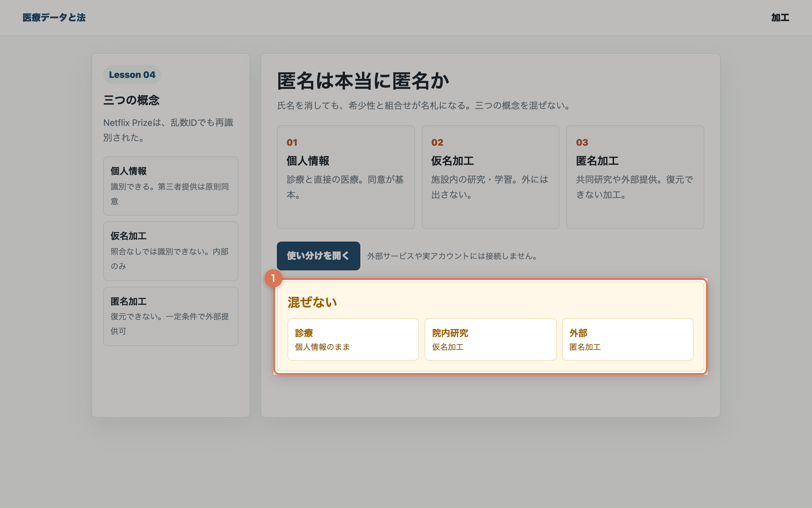Click the 三つの概念 sidebar heading
The height and width of the screenshot is (508, 812).
coord(131,100)
